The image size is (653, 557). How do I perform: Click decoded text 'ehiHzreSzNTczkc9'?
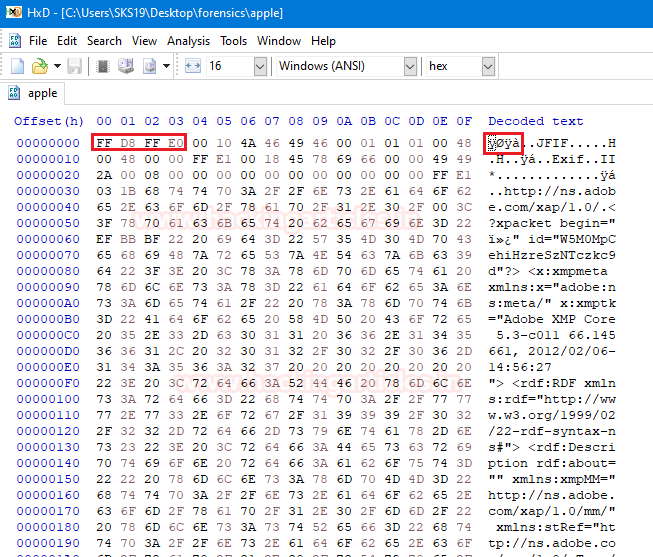pos(552,255)
